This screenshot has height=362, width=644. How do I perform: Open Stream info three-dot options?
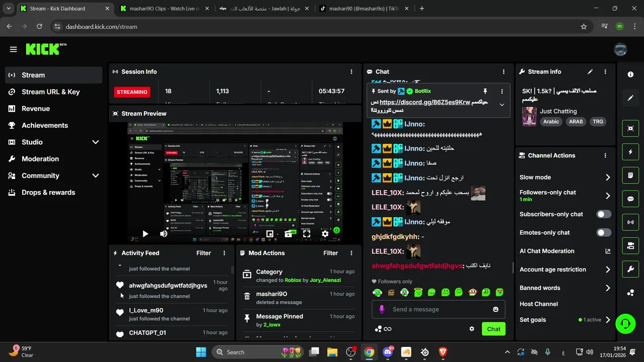point(605,72)
